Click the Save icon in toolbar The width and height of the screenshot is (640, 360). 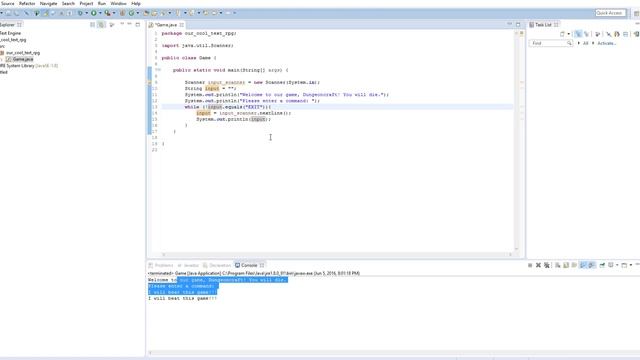[x=8, y=13]
